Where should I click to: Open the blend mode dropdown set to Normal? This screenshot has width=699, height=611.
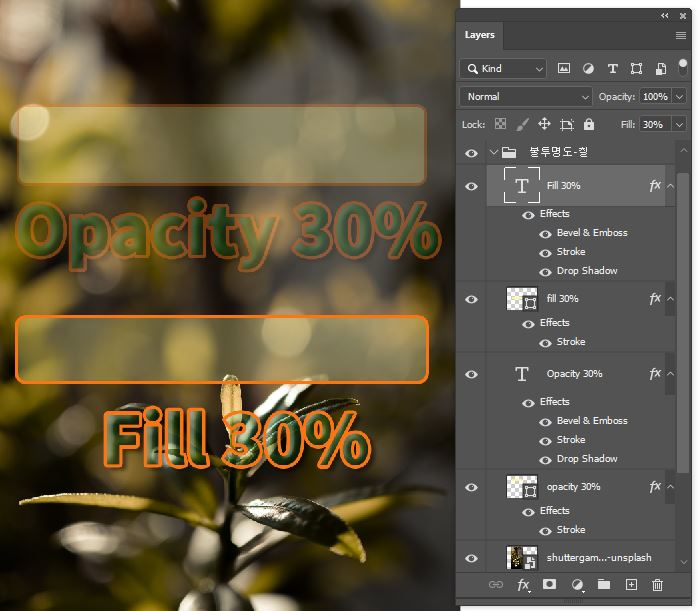point(527,97)
